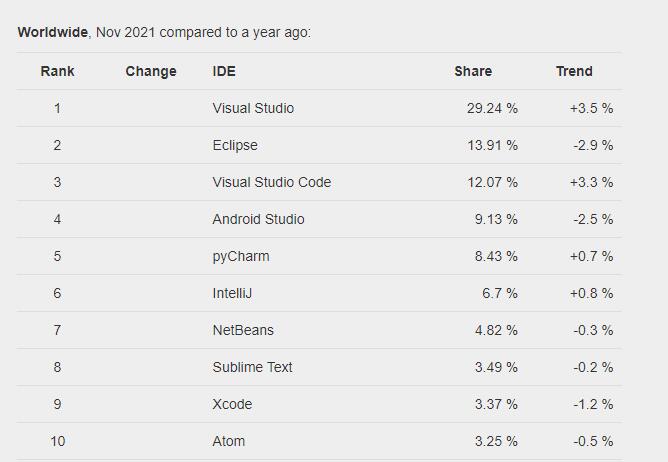Select the pyCharm entry

click(241, 257)
